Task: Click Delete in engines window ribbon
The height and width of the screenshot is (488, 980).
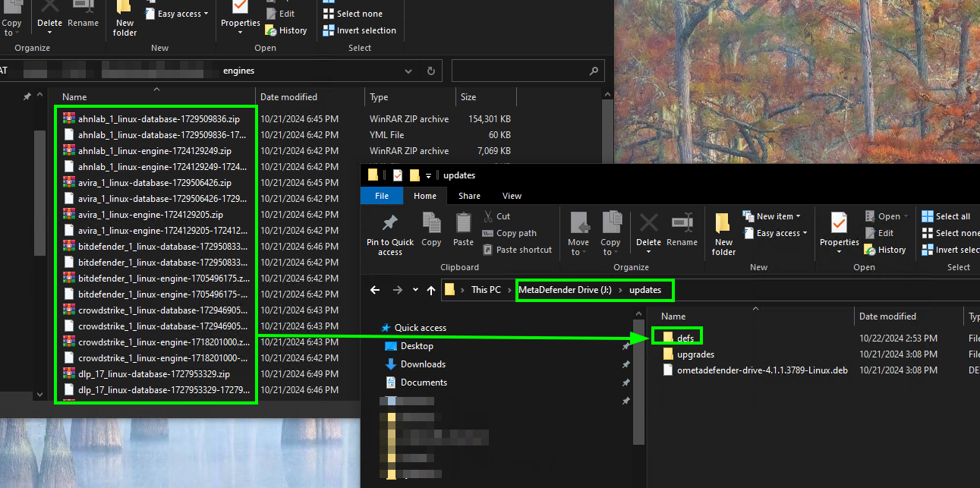Action: (x=49, y=18)
